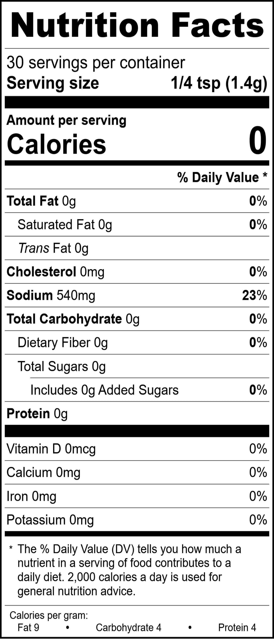The height and width of the screenshot is (644, 274).
Task: Click the "30 servings per container" text
Action: click(96, 62)
